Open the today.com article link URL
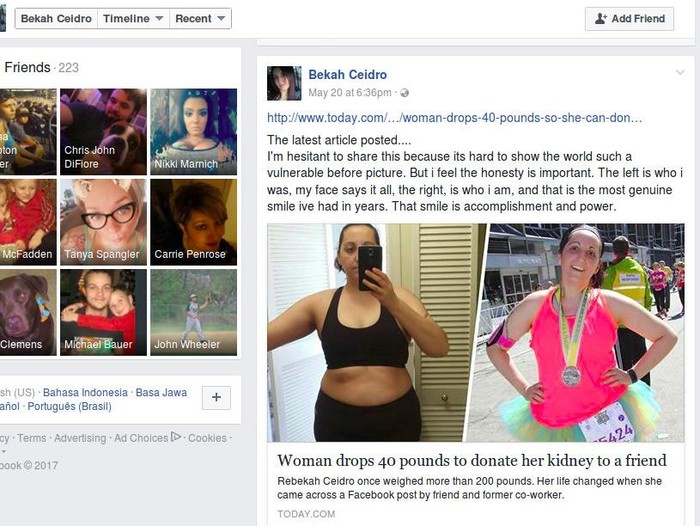700x526 pixels. (x=454, y=118)
